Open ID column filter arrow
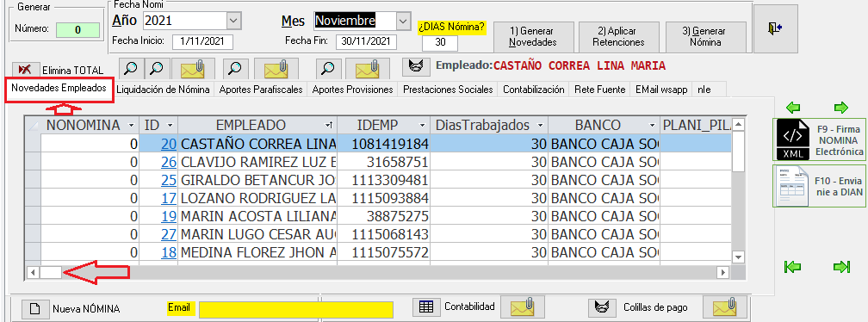Viewport: 868px width, 322px height. pos(170,125)
